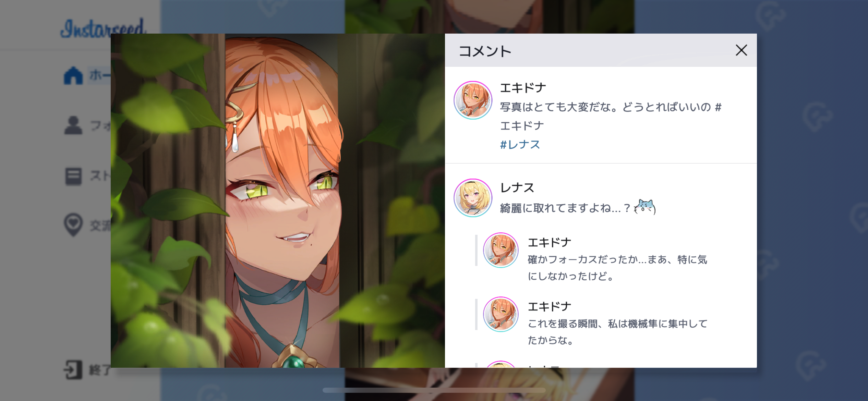868x401 pixels.
Task: Click the heart location pin icon
Action: [x=73, y=224]
